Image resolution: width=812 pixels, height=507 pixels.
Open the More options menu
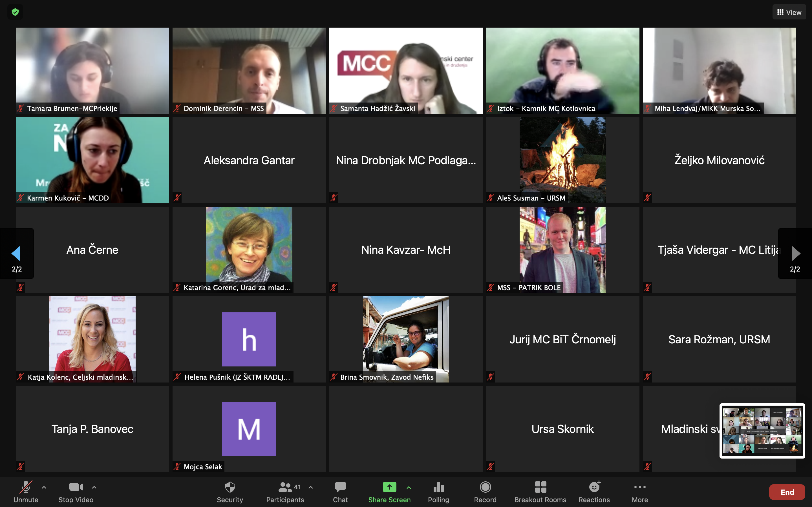639,492
